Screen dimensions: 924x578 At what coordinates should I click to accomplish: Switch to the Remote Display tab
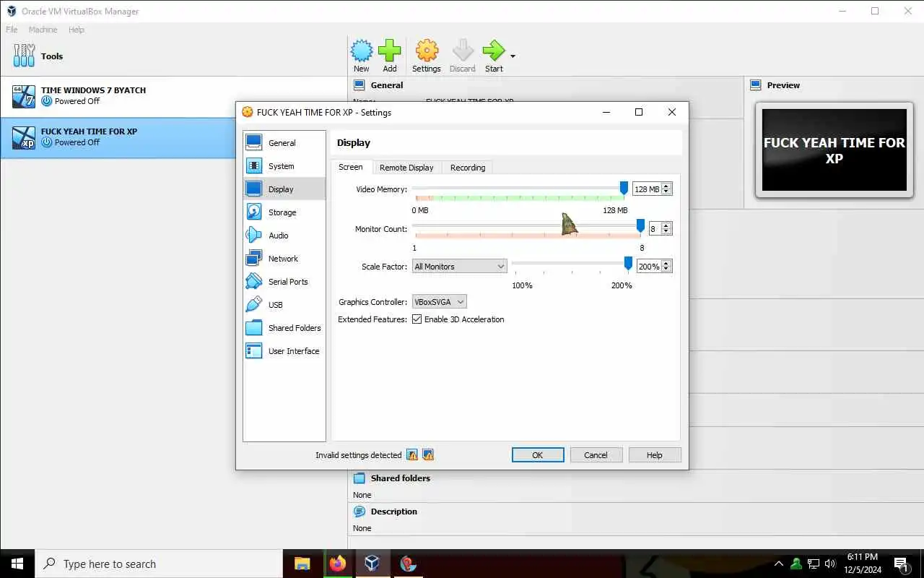406,168
